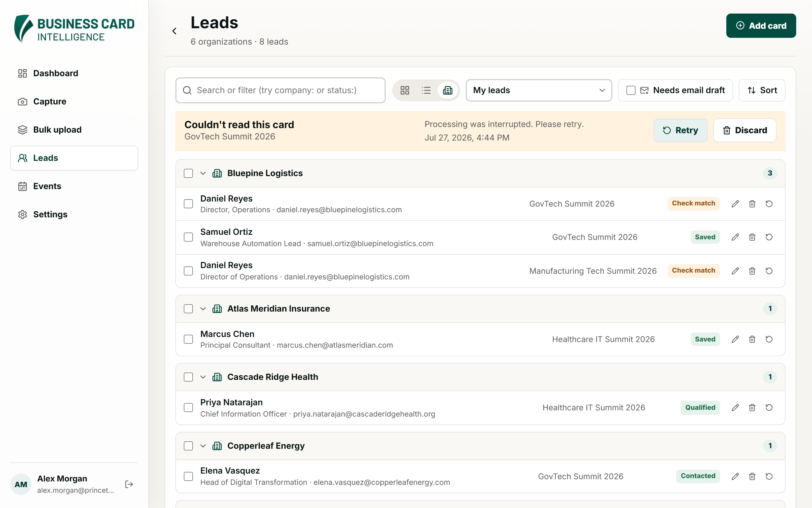This screenshot has width=812, height=508.
Task: Open the My leads dropdown
Action: [539, 90]
